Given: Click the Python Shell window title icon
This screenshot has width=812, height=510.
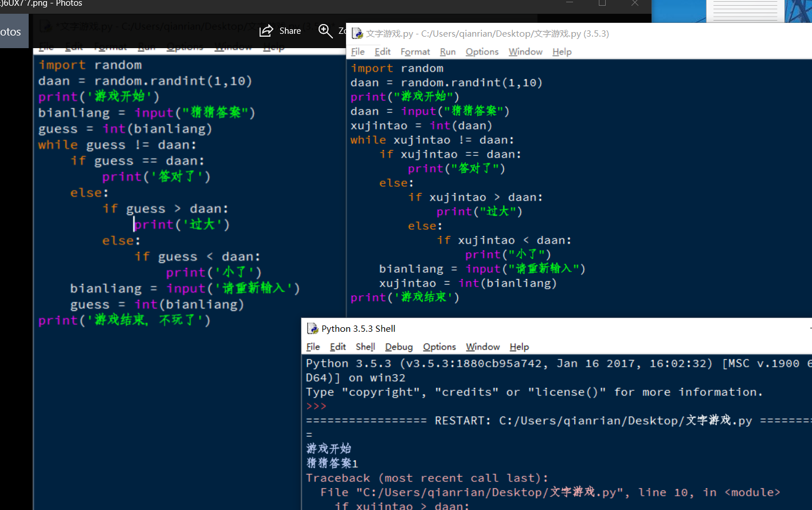Looking at the screenshot, I should (x=312, y=328).
